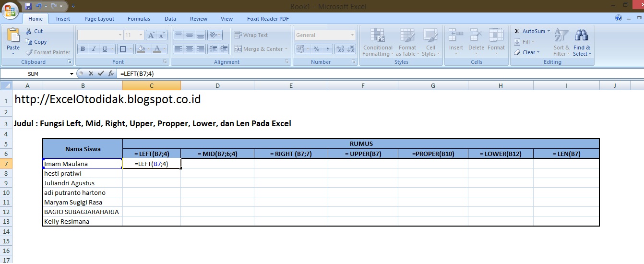Decrease font size

coord(162,35)
